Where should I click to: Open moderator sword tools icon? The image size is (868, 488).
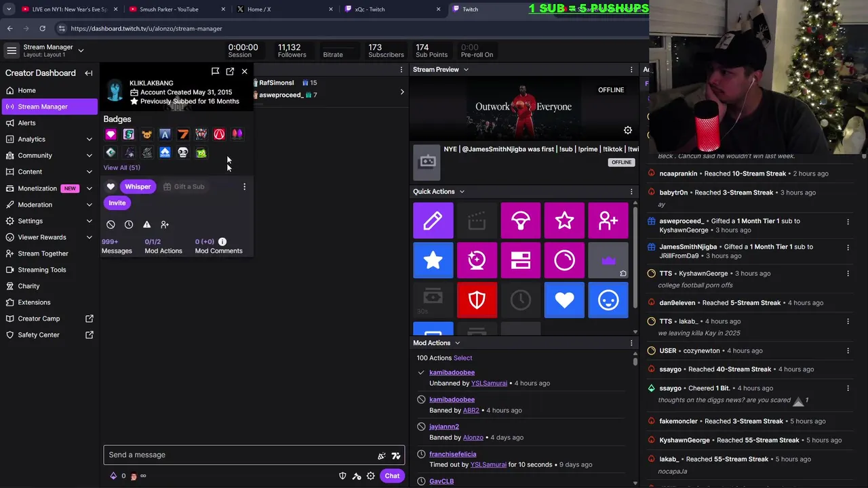tap(357, 476)
